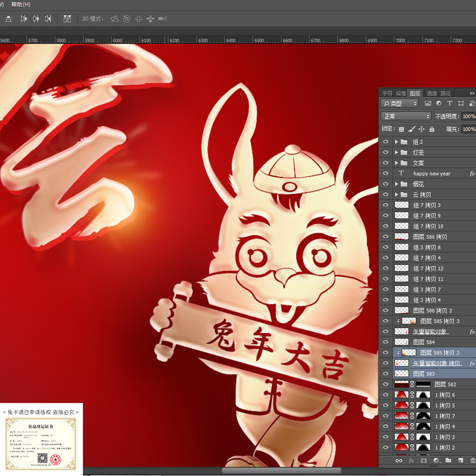The width and height of the screenshot is (476, 476).
Task: Add layer style via bottom fx icon
Action: (x=411, y=461)
